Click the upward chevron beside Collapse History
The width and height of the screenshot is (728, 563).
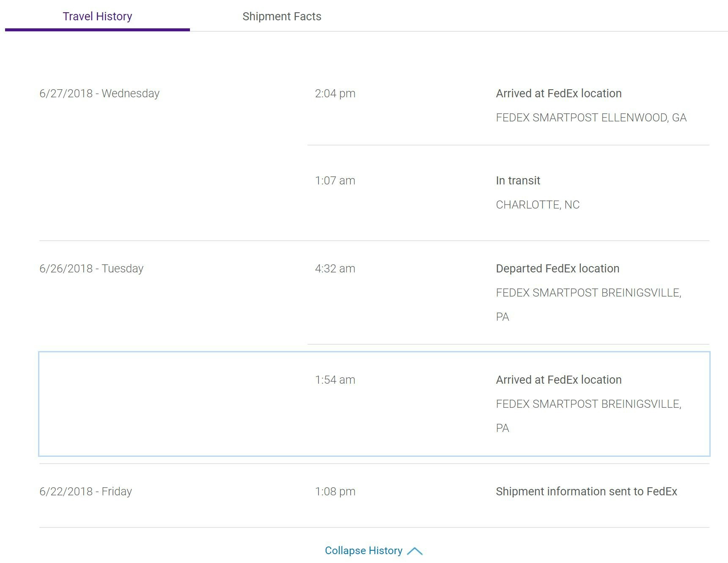(415, 551)
